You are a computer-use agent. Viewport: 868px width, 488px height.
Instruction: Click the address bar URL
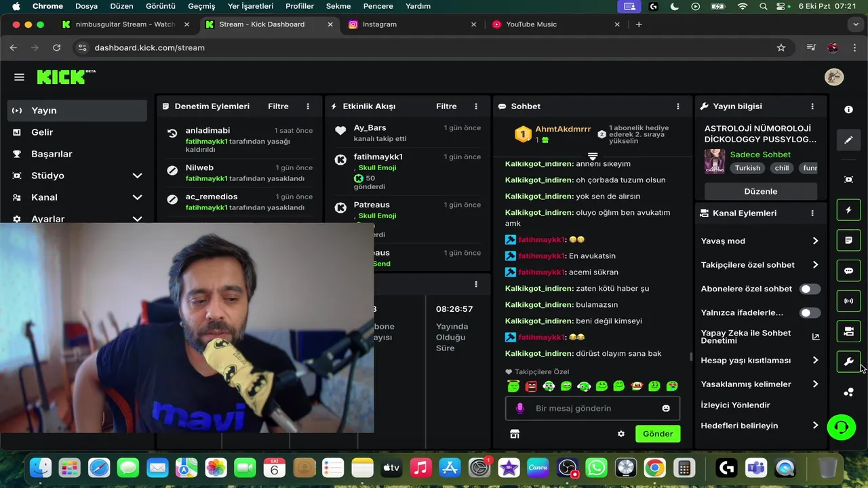(149, 47)
